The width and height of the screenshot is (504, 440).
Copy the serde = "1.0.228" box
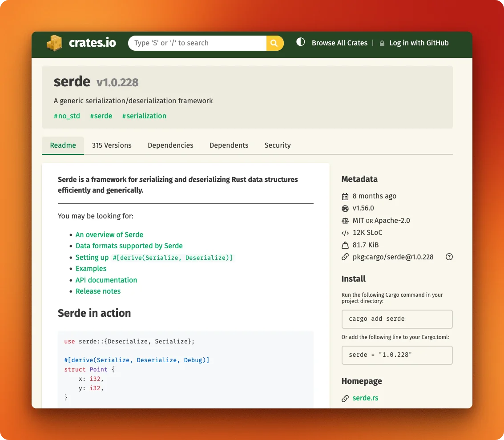pos(397,355)
